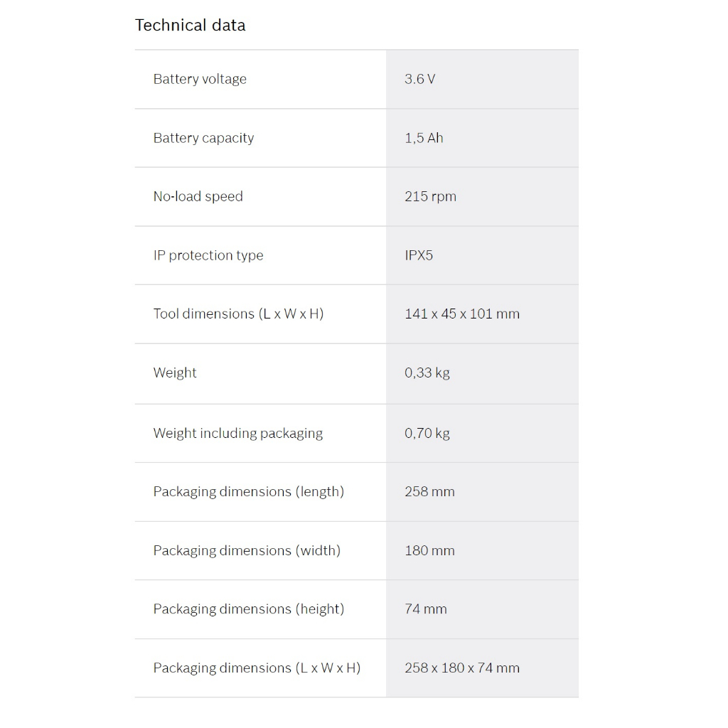This screenshot has width=728, height=728.
Task: Select the Packaging dimensions (width) label
Action: coord(247,550)
